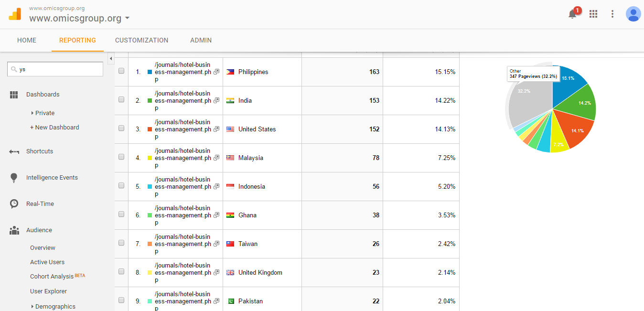Open Cohort Analysis report
This screenshot has width=644, height=311.
coord(52,277)
